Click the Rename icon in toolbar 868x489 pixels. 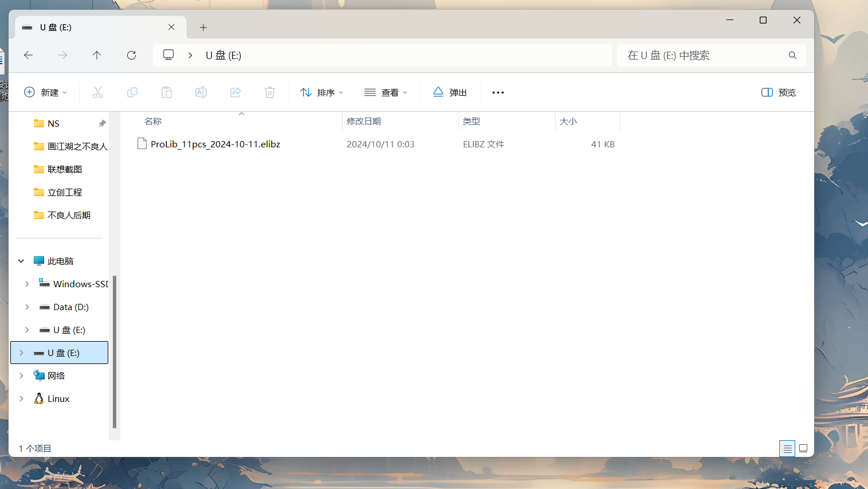[x=201, y=92]
